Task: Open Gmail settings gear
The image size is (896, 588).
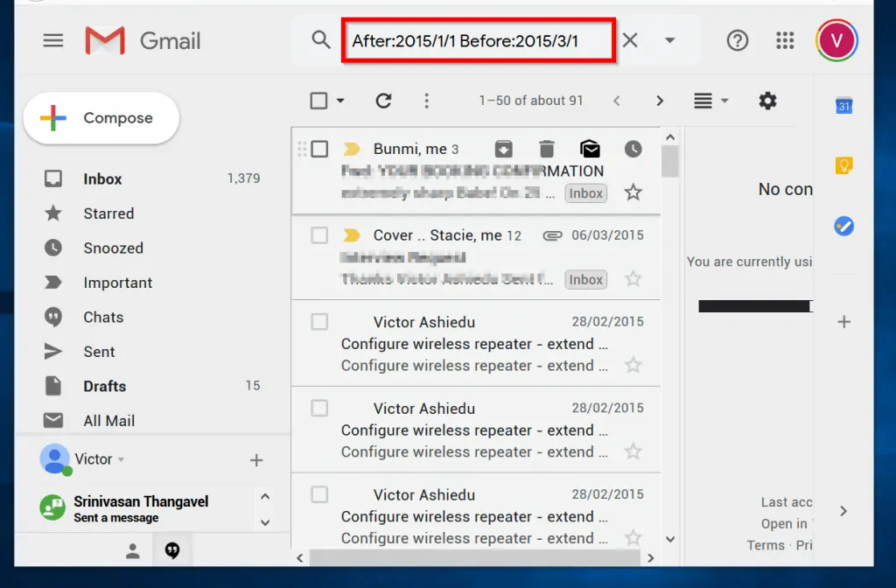Action: pos(767,101)
